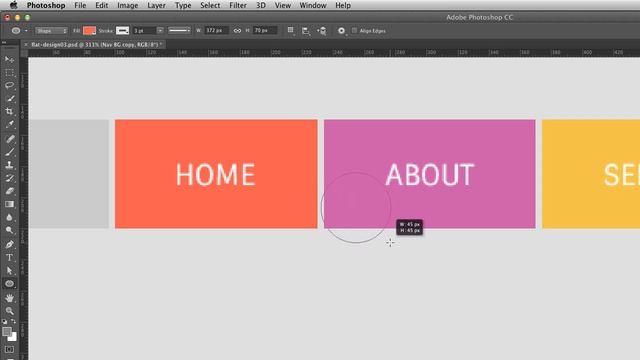The width and height of the screenshot is (640, 360).
Task: Open the Path operations menu
Action: [291, 31]
